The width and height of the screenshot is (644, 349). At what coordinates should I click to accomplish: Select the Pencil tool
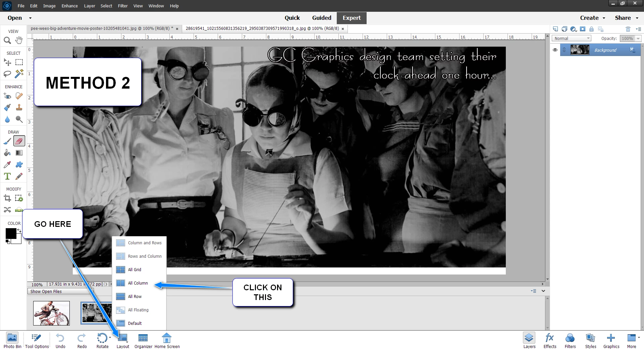tap(19, 177)
